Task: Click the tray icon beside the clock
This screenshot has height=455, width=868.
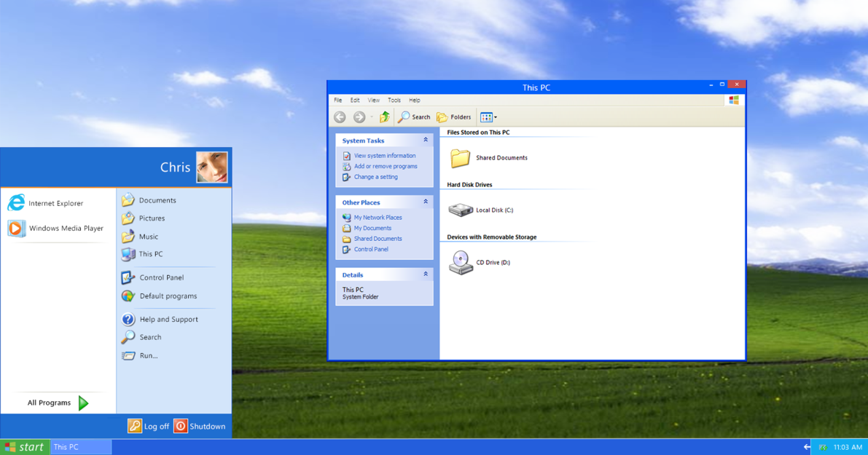Action: [x=823, y=447]
